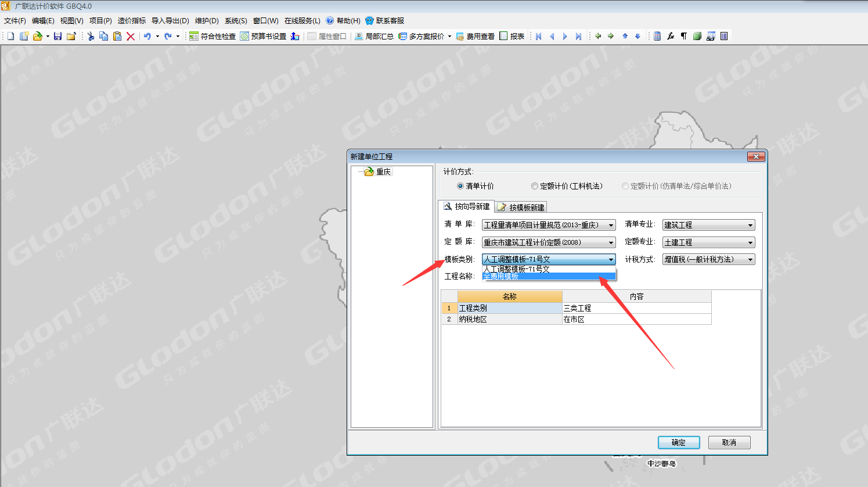Open the 清单专业 dropdown
Screen dimensions: 868x487
pyautogui.click(x=708, y=225)
